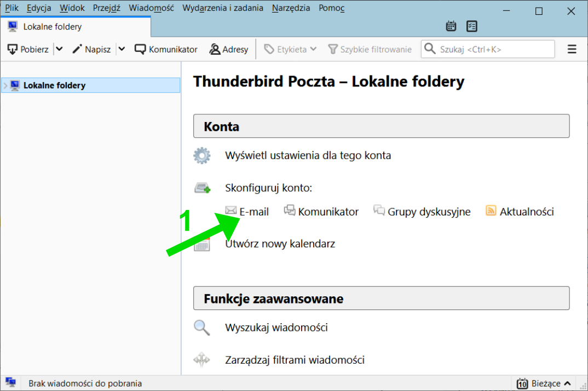Click the hamburger application menu icon

coord(572,49)
